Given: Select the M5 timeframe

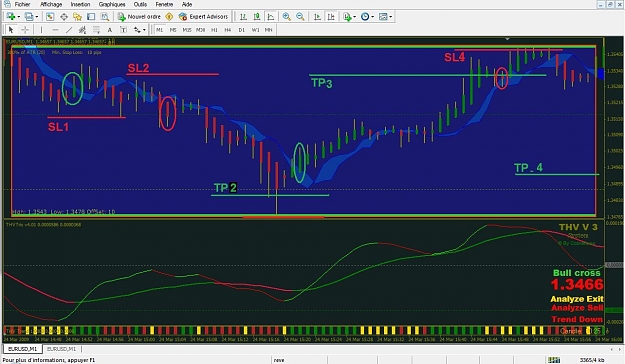Looking at the screenshot, I should (x=173, y=30).
